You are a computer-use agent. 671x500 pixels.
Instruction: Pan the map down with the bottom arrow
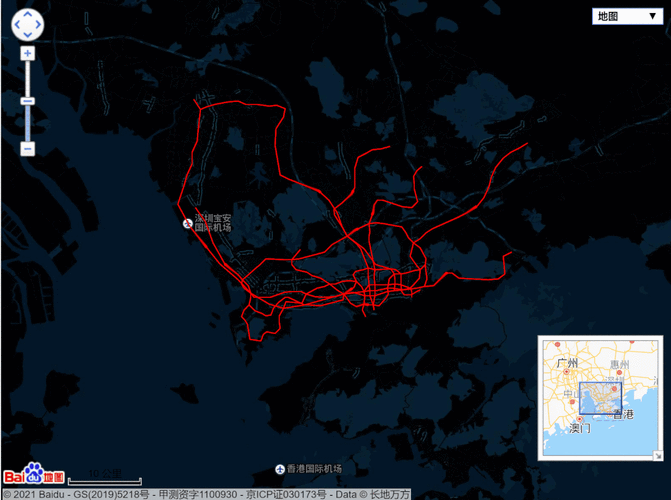(27, 35)
